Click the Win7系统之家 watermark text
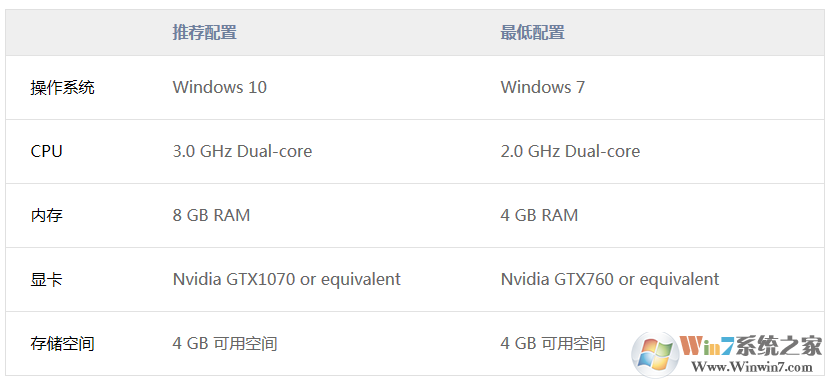 [751, 347]
